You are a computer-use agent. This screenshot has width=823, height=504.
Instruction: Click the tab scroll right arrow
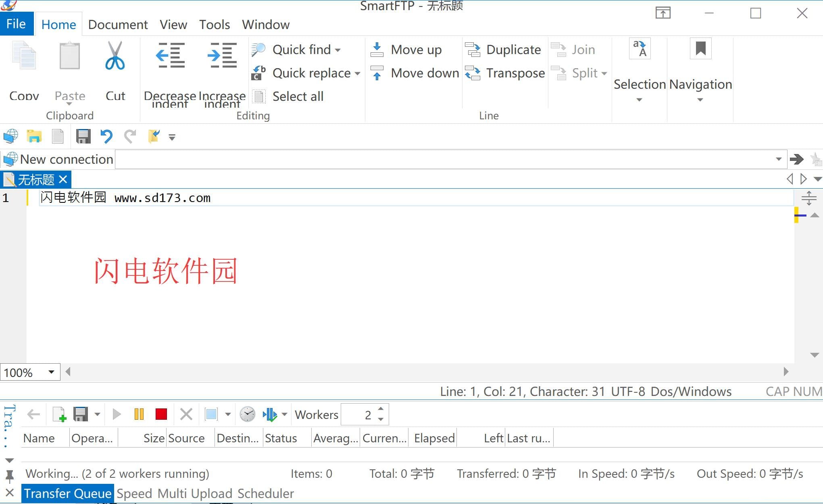(x=804, y=179)
